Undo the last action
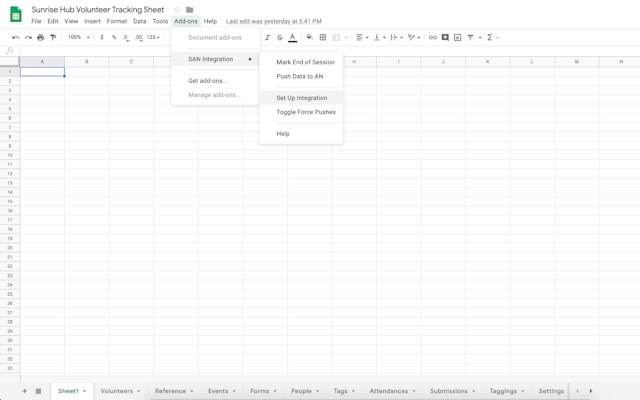The image size is (640, 400). click(16, 37)
